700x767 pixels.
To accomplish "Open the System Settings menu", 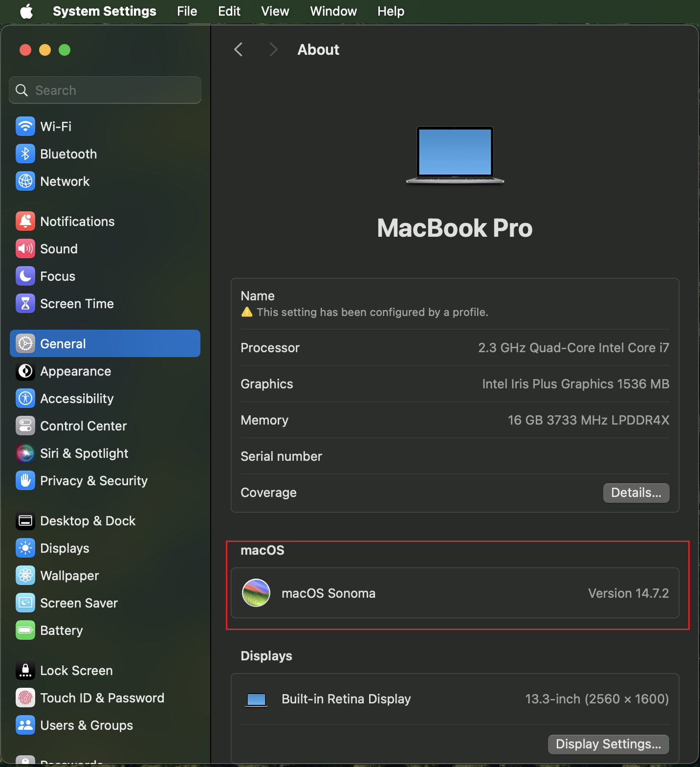I will (105, 11).
